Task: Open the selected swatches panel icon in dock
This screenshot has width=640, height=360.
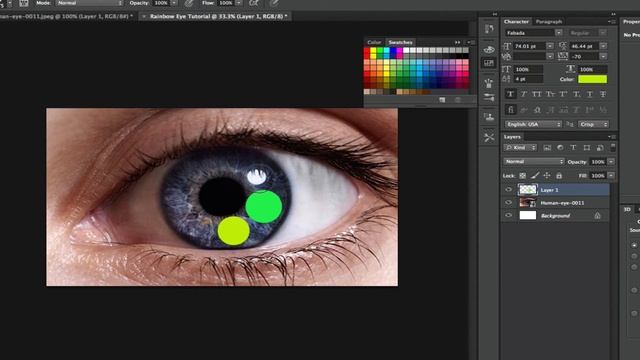Action: click(489, 63)
